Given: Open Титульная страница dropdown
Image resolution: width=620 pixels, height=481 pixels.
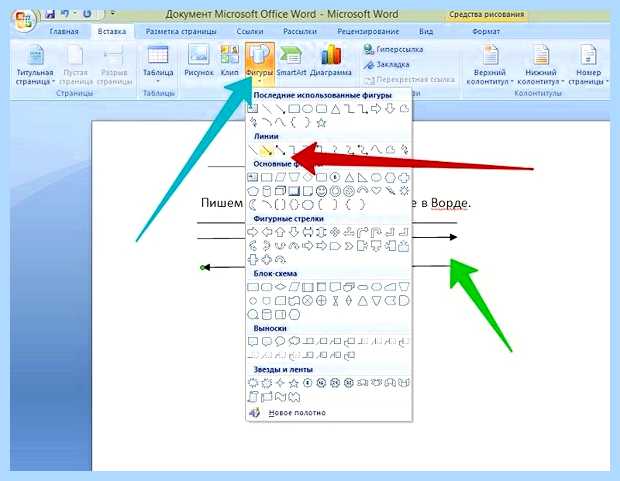Looking at the screenshot, I should (x=34, y=66).
